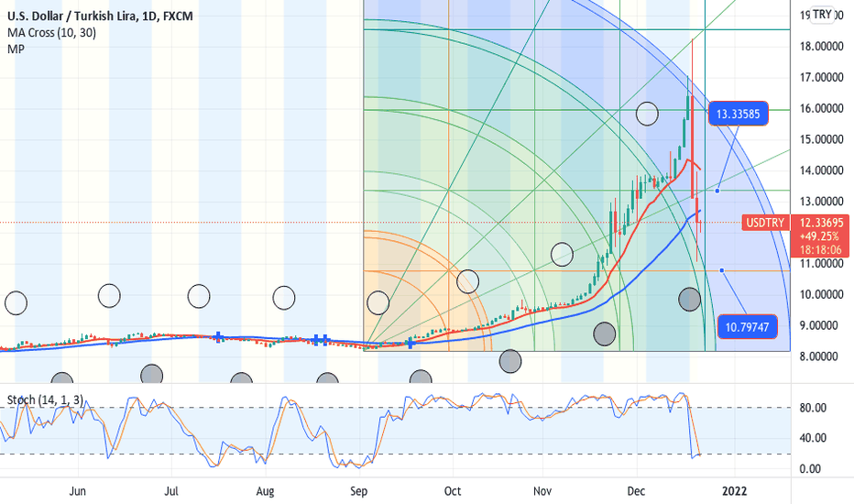Image resolution: width=854 pixels, height=504 pixels.
Task: Click the anchor dot of the 10.79747 callout
Action: [722, 270]
